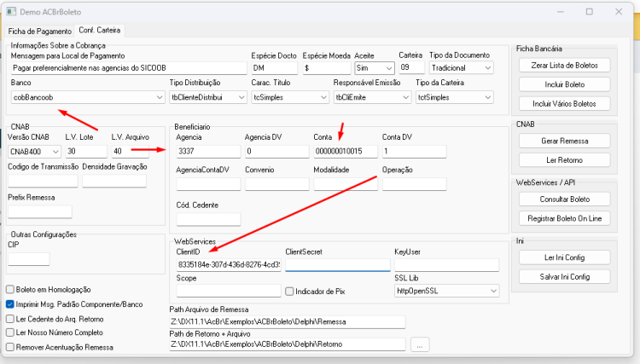Image resolution: width=640 pixels, height=364 pixels.
Task: Enable Ler Nosso Número Completo option
Action: click(10, 332)
